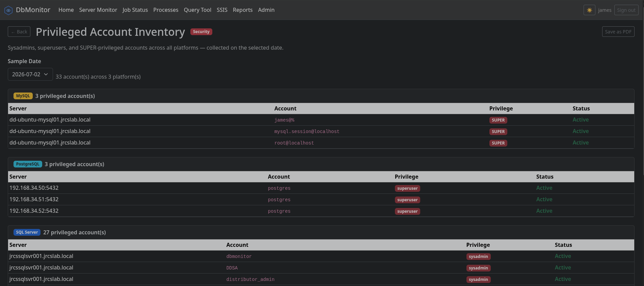The image size is (644, 286).
Task: Click the DbMonitor brand name
Action: [33, 10]
